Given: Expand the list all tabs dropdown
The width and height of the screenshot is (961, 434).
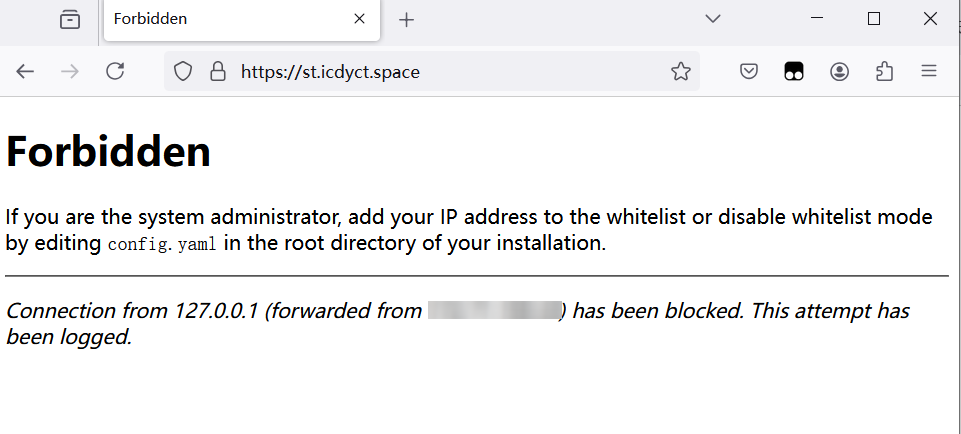Looking at the screenshot, I should click(713, 19).
